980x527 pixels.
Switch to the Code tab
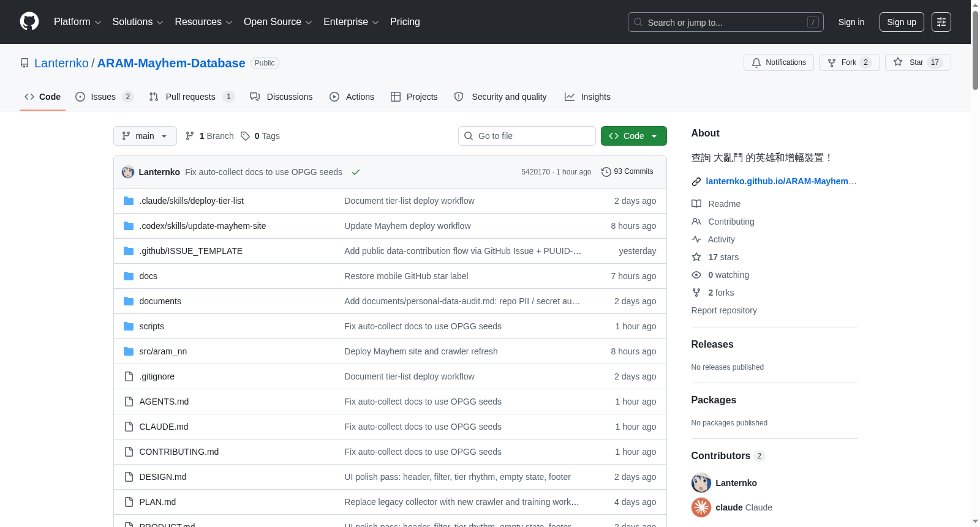43,97
